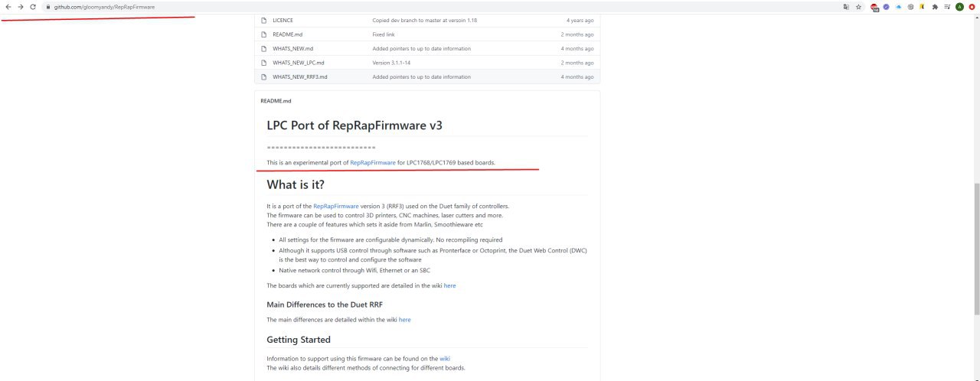Open the supported boards wiki 'here' link
The height and width of the screenshot is (381, 980).
(x=449, y=285)
